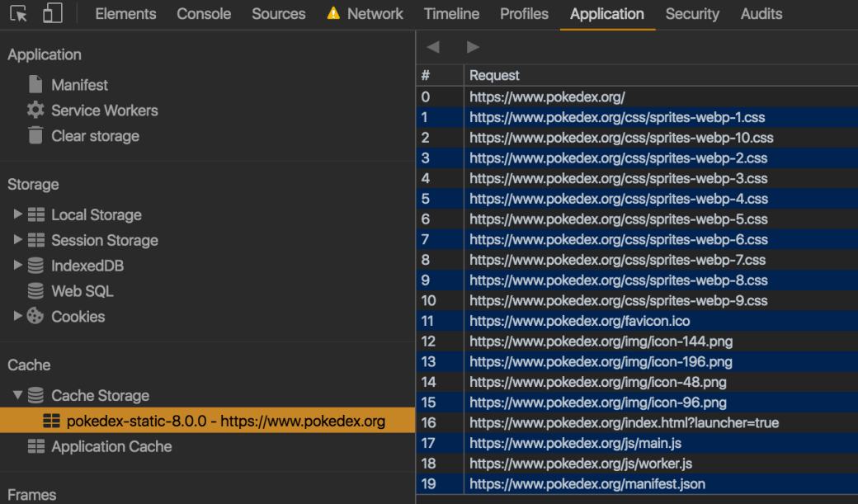The height and width of the screenshot is (504, 858).
Task: Click the Local Storage grid icon
Action: pos(36,214)
